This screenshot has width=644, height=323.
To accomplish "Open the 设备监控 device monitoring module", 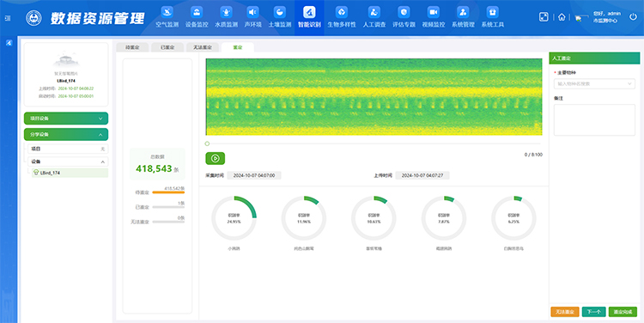I will pyautogui.click(x=197, y=17).
